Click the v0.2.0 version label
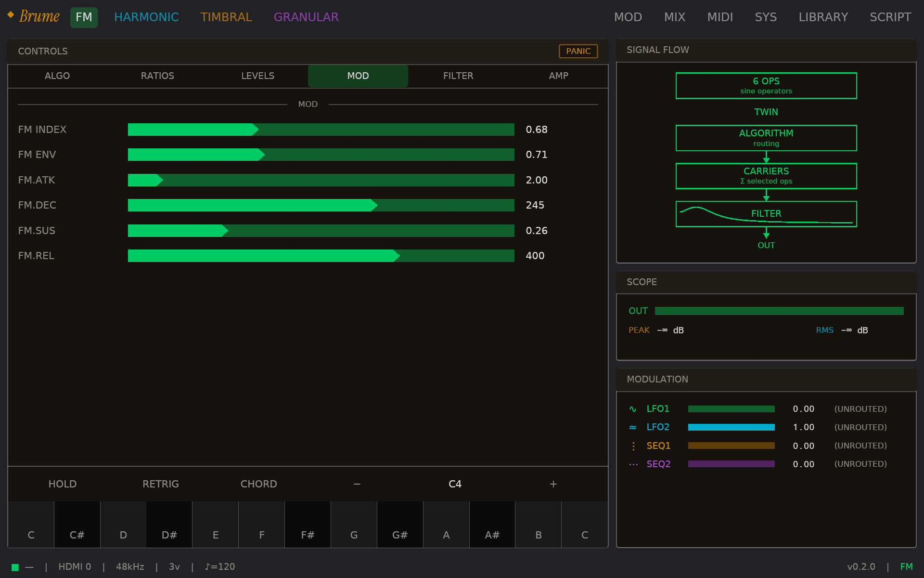This screenshot has width=924, height=578. (x=861, y=567)
